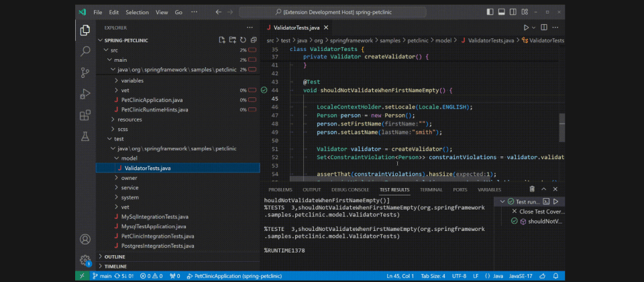Open the Accounts menu icon
644x282 pixels.
click(85, 239)
